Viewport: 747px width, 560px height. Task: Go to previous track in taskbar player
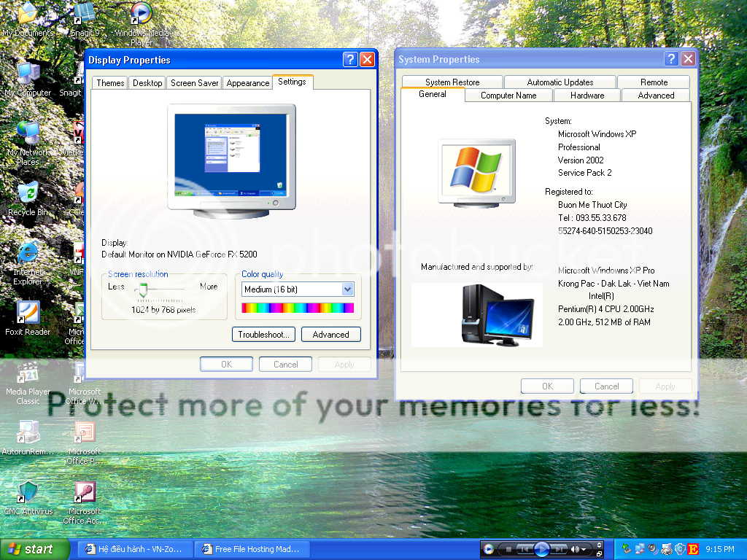point(525,550)
